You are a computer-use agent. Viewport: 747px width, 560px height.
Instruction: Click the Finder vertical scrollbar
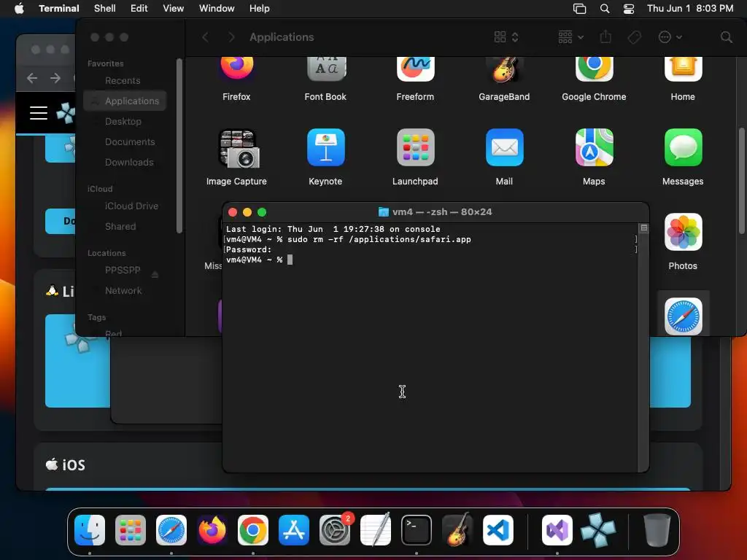(741, 181)
